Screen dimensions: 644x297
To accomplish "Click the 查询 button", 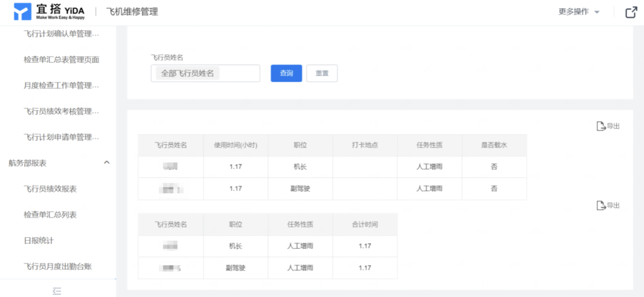I will tap(286, 73).
